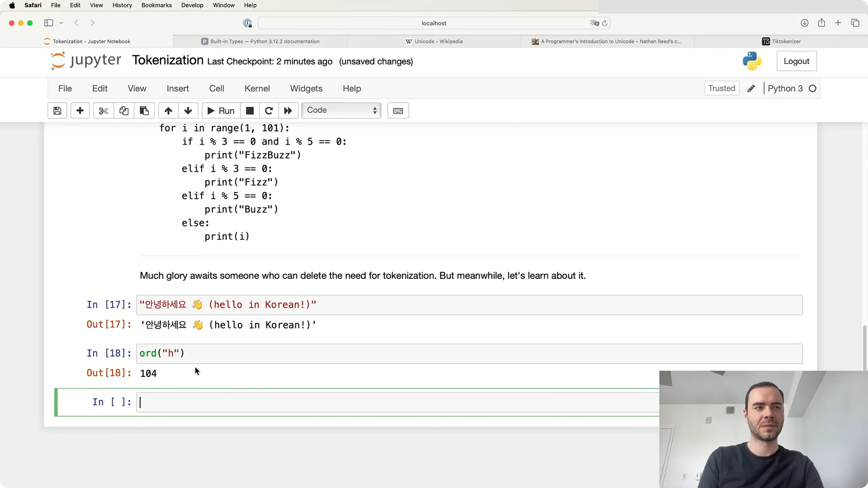Click the Jupyter logo
Image resolution: width=868 pixels, height=488 pixels.
[x=86, y=61]
